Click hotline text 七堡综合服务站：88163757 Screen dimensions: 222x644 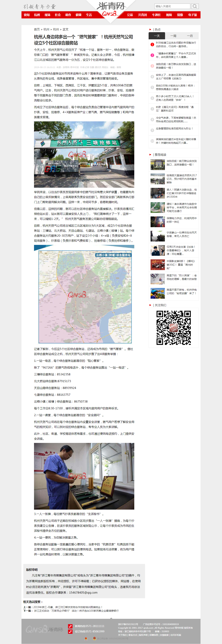click(52, 395)
